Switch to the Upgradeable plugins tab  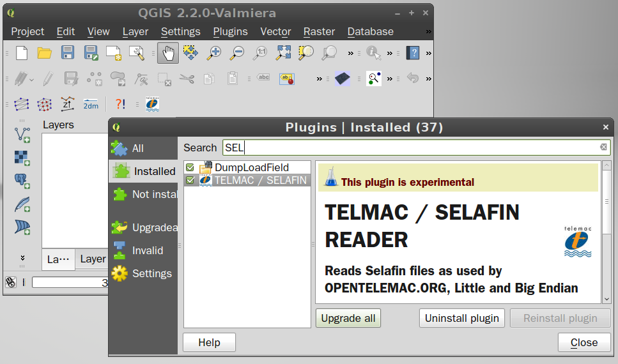(x=143, y=227)
